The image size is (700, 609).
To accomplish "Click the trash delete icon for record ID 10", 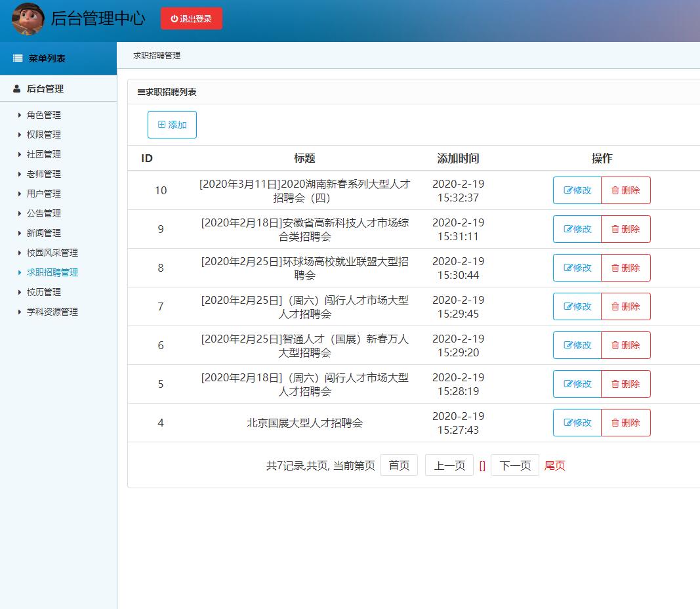I will point(615,190).
